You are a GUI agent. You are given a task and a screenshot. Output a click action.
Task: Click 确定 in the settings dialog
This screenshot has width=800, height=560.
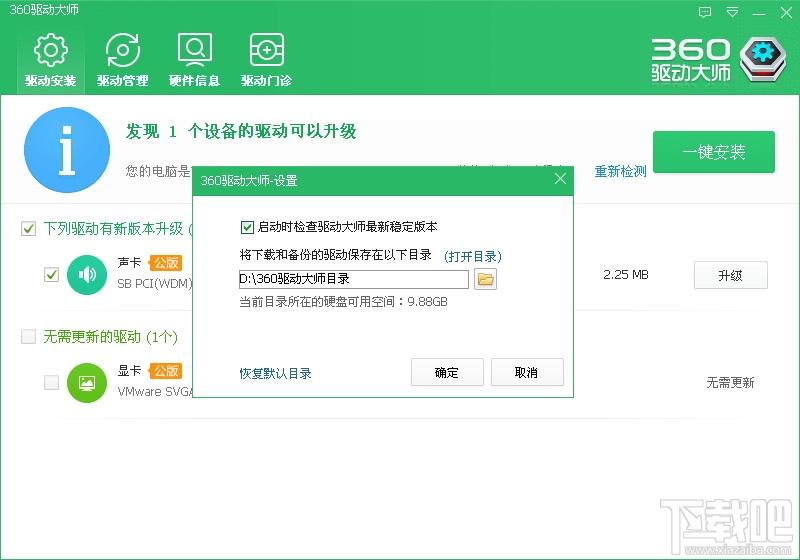point(447,372)
